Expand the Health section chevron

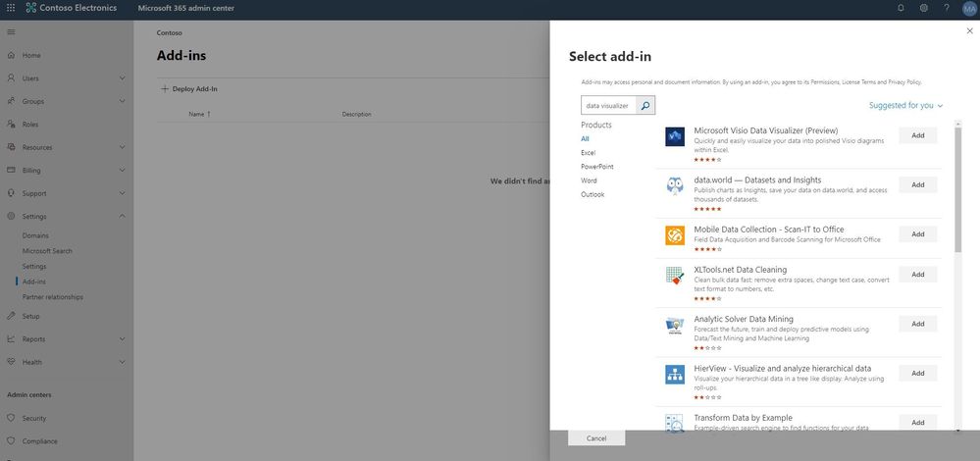click(x=122, y=362)
